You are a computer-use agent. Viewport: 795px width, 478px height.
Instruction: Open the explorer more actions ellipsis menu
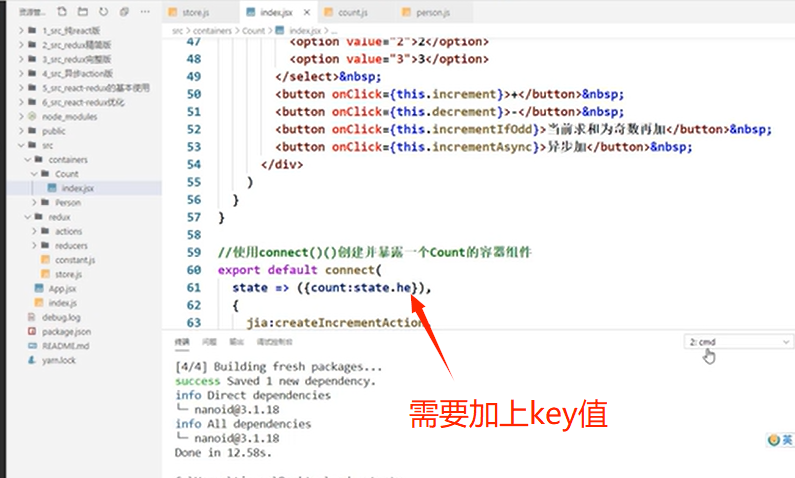point(145,11)
